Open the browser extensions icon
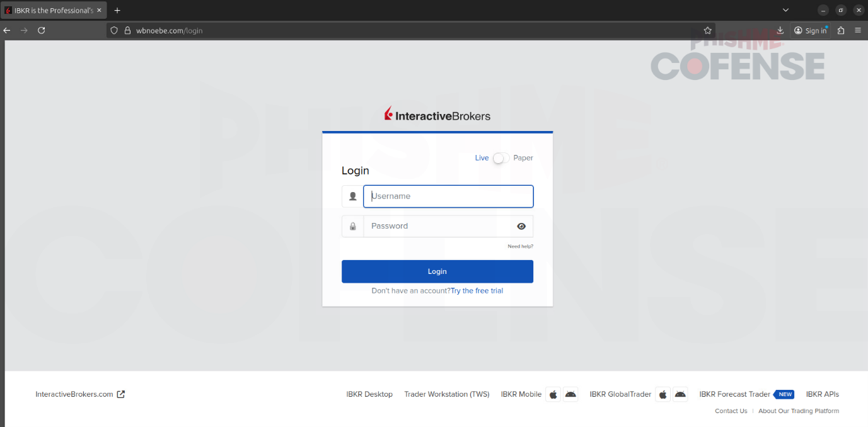The height and width of the screenshot is (427, 868). coord(841,30)
